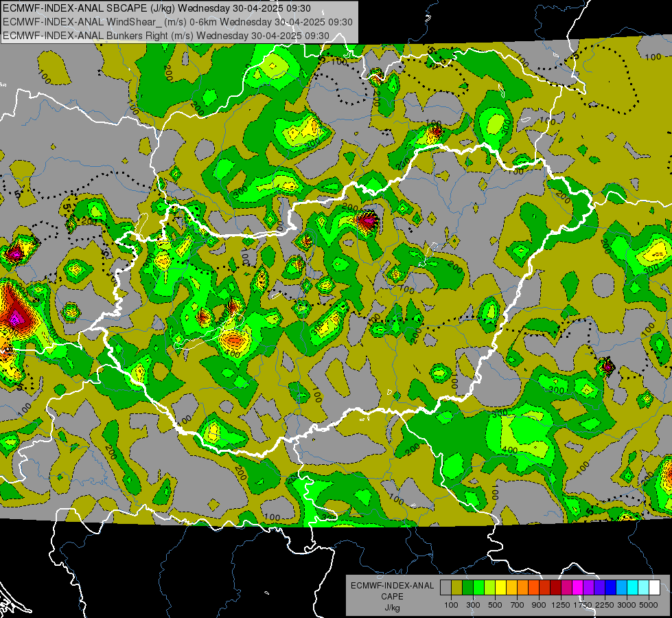Pick the pure blue swatch right of 2250

coord(611,587)
